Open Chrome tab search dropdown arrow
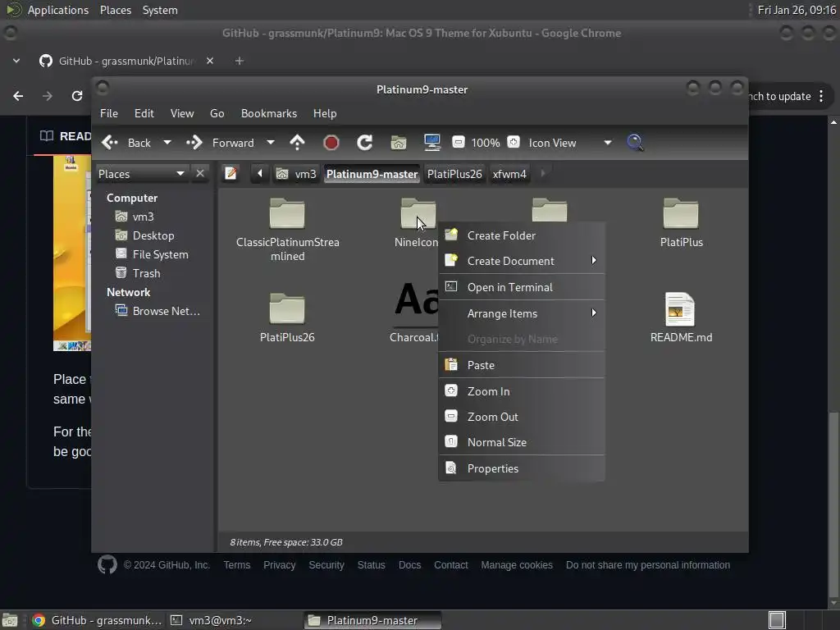Screen dimensions: 840x630 (x=16, y=61)
